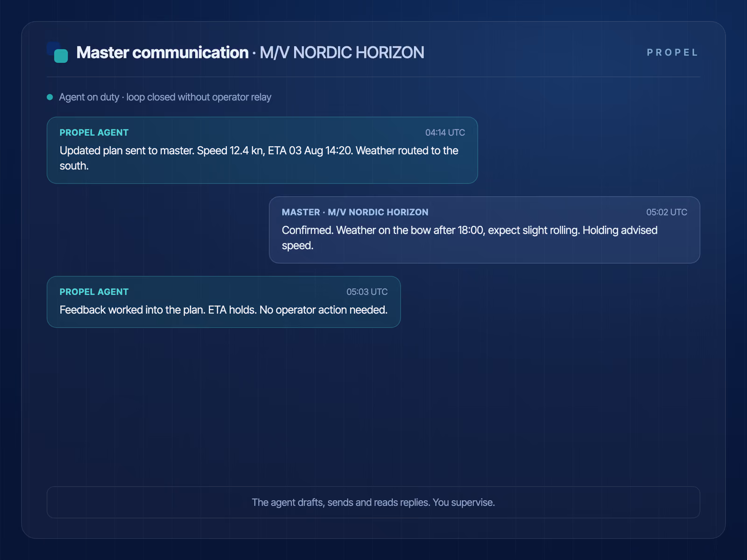Click the 'The agent drafts, sends and reads replies' bar

point(373,503)
